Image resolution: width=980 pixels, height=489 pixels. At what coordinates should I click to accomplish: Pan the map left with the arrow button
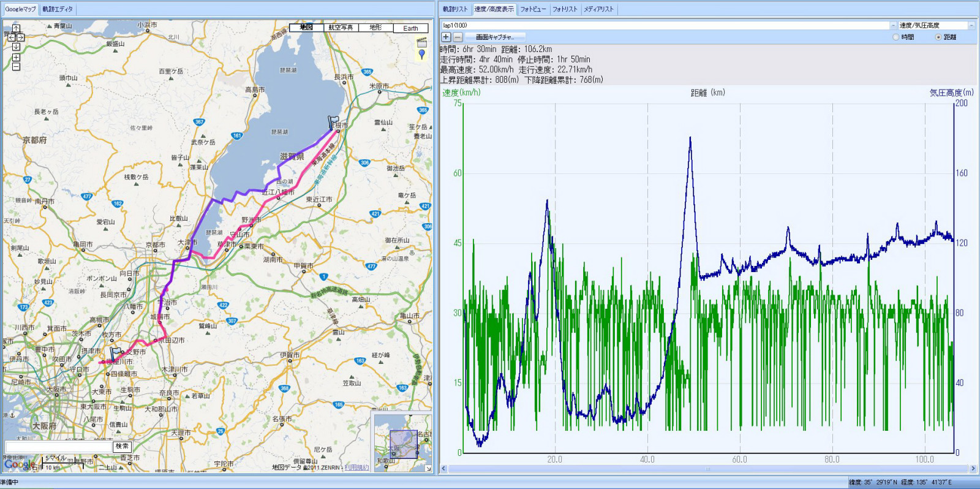(11, 37)
